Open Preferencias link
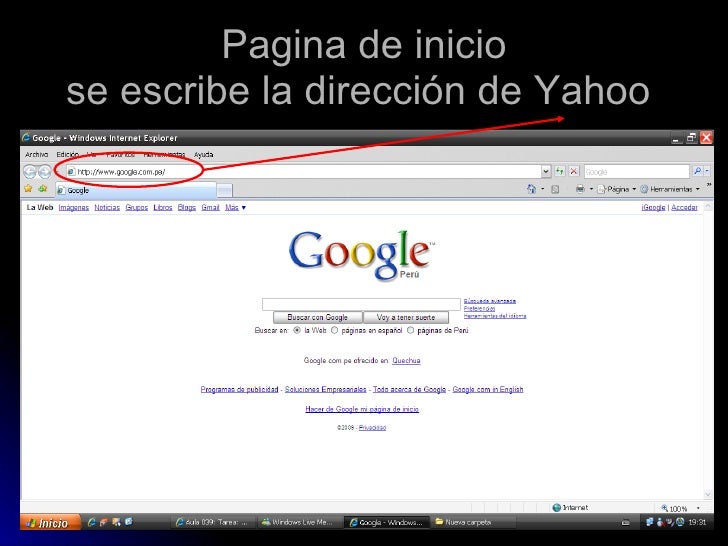Screen dimensions: 728x546 click(x=479, y=308)
